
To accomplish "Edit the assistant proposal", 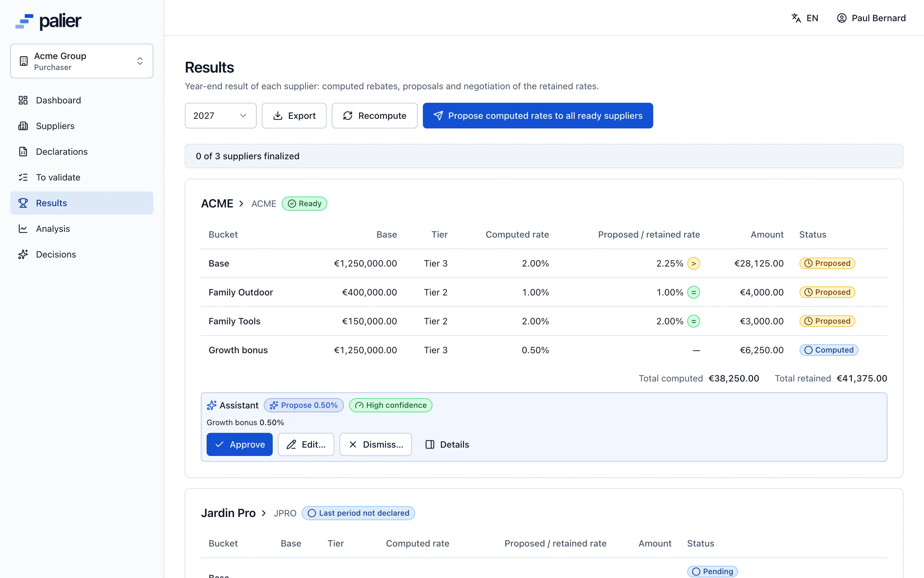I will [x=306, y=444].
